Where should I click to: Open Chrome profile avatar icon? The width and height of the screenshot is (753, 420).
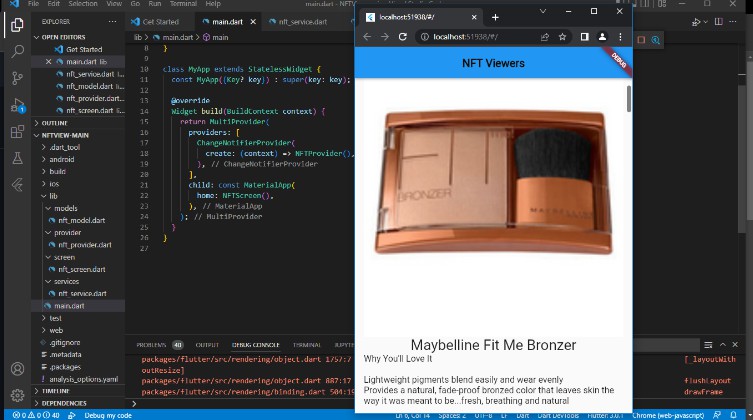(x=602, y=37)
